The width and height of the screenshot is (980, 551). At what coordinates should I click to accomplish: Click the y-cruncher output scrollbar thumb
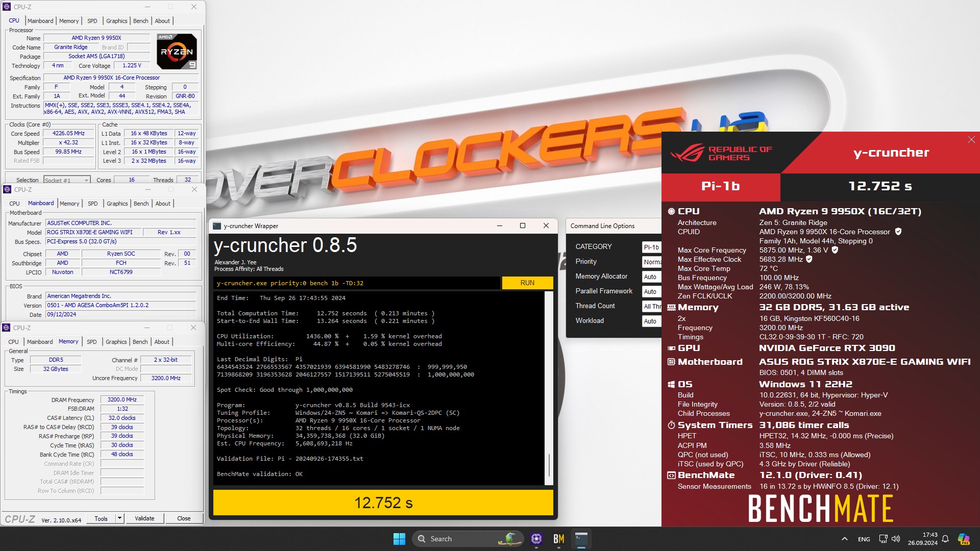(549, 464)
